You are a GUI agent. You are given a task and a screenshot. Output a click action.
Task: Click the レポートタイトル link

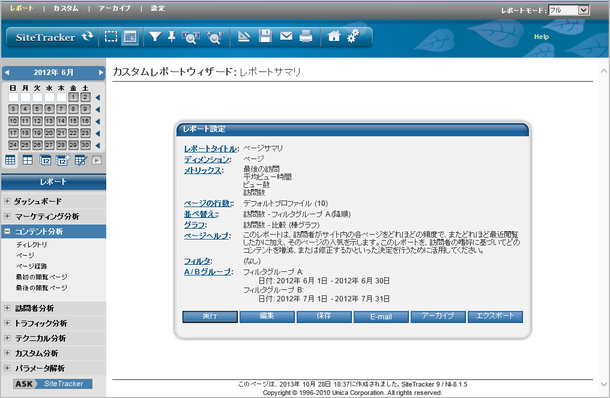coord(210,149)
